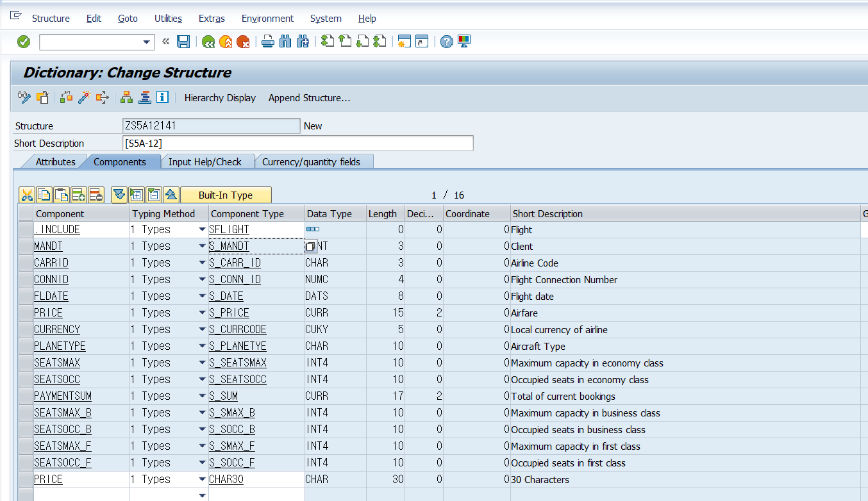Click the Save icon in the toolbar
868x501 pixels.
tap(183, 42)
